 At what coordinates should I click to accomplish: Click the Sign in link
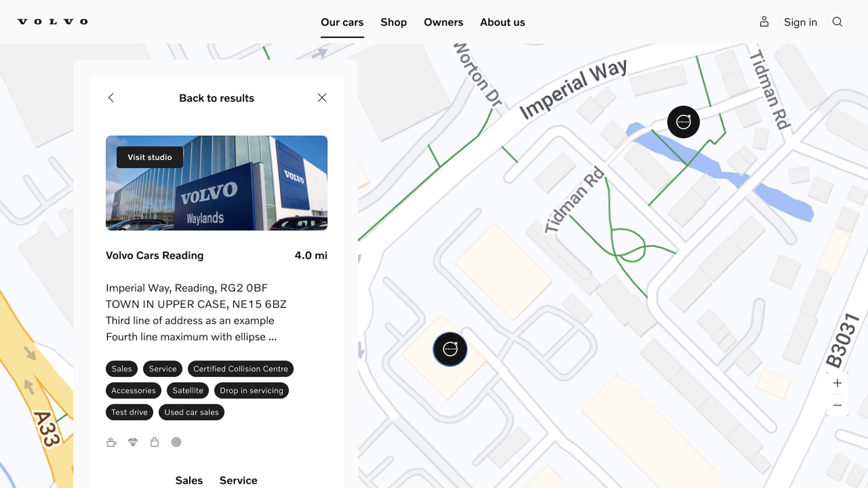coord(800,22)
